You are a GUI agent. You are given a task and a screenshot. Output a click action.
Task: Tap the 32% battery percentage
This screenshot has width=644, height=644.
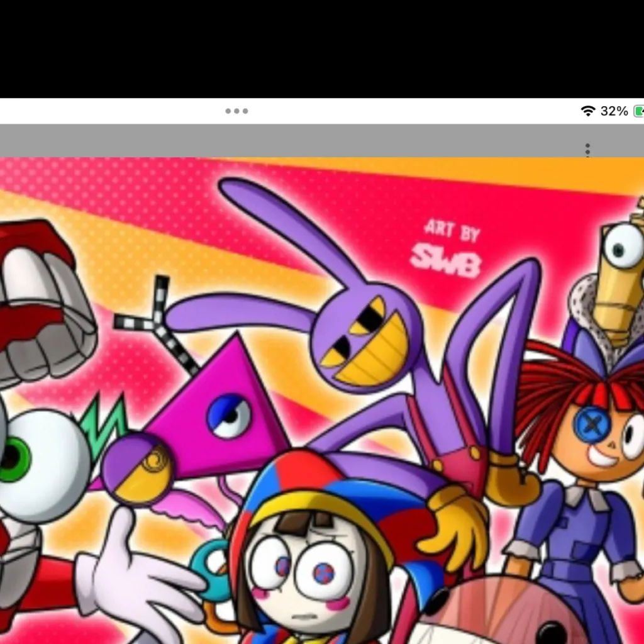coord(614,111)
